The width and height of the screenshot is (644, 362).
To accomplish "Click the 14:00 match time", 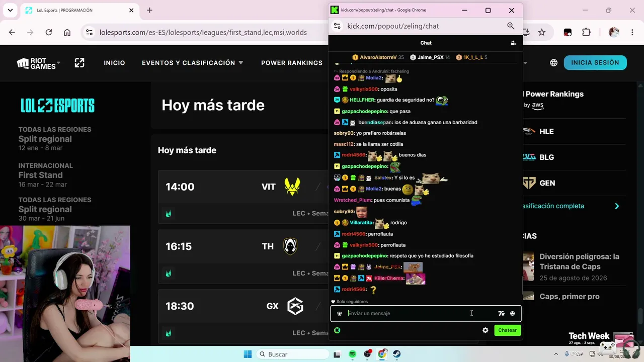I will pos(180,187).
